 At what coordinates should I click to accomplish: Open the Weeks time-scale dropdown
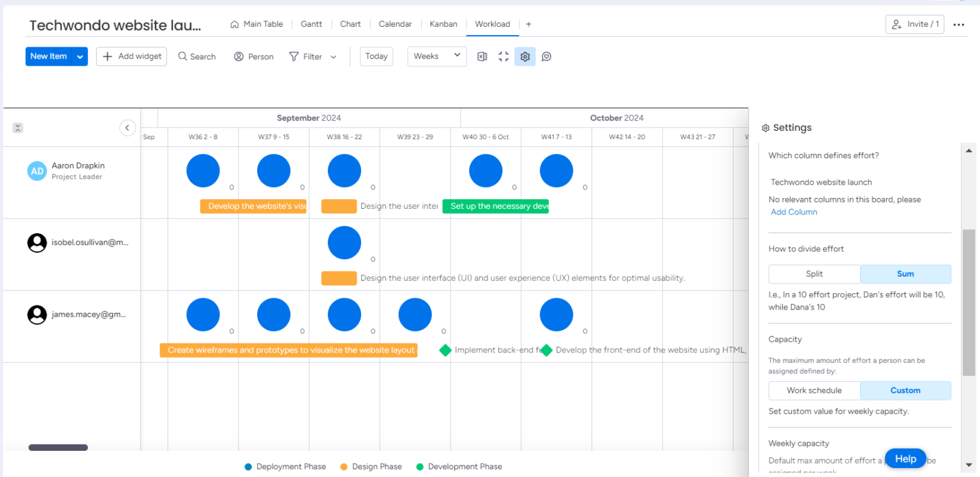pyautogui.click(x=436, y=56)
